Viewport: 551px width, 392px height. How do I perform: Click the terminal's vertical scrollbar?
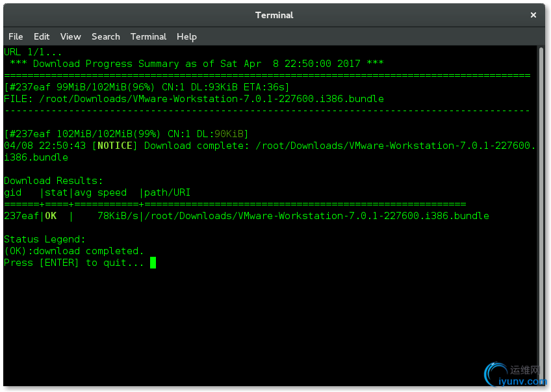click(x=541, y=195)
